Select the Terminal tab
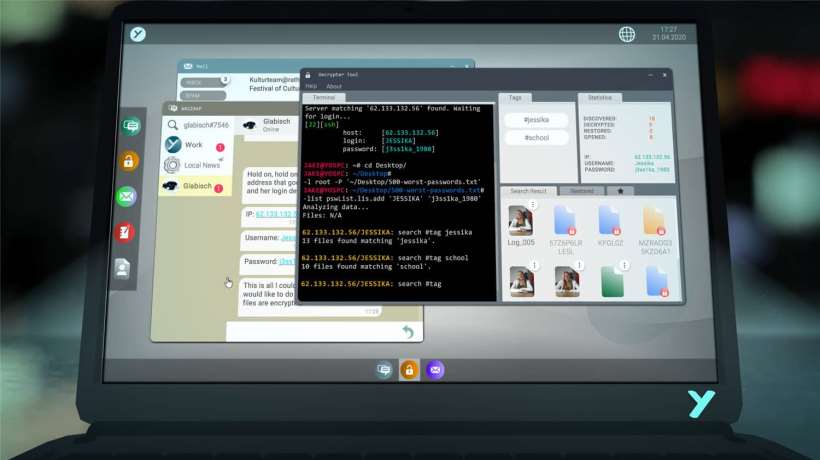Screen dimensions: 820x460 click(x=324, y=98)
